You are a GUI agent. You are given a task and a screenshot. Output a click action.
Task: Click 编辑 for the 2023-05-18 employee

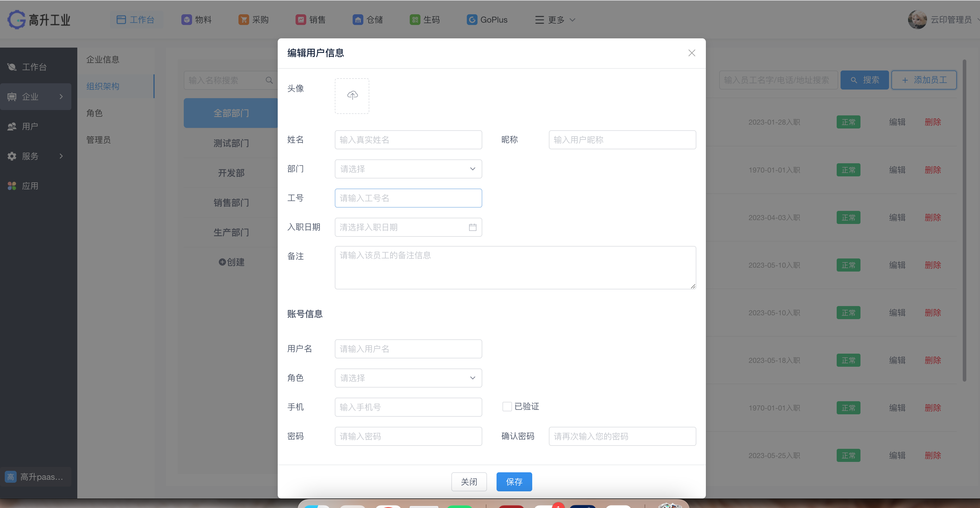pos(897,360)
